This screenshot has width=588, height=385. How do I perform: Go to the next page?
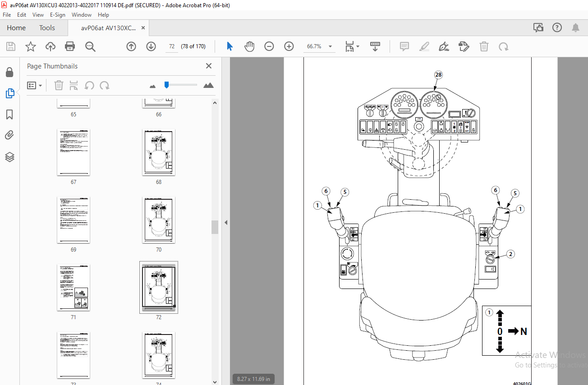(x=151, y=46)
